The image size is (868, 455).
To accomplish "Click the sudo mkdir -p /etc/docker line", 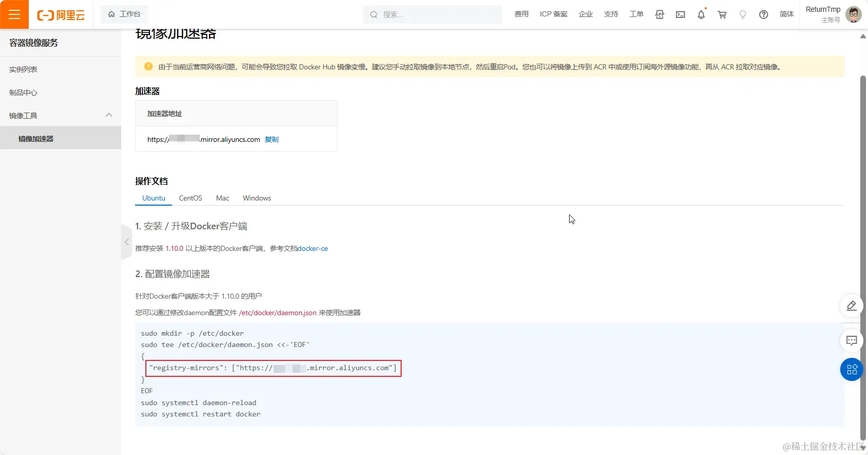I will (x=193, y=333).
